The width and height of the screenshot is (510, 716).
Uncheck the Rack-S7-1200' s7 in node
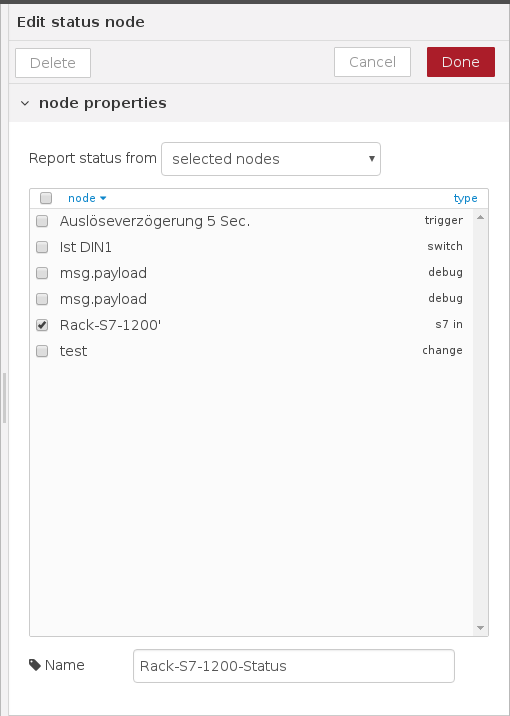click(42, 325)
